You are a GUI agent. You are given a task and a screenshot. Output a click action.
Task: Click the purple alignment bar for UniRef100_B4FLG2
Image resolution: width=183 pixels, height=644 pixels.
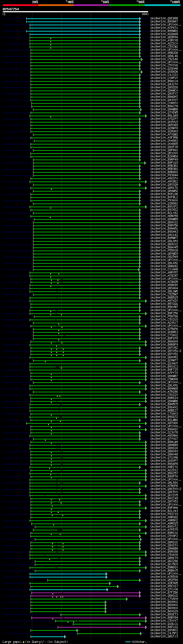point(102,627)
